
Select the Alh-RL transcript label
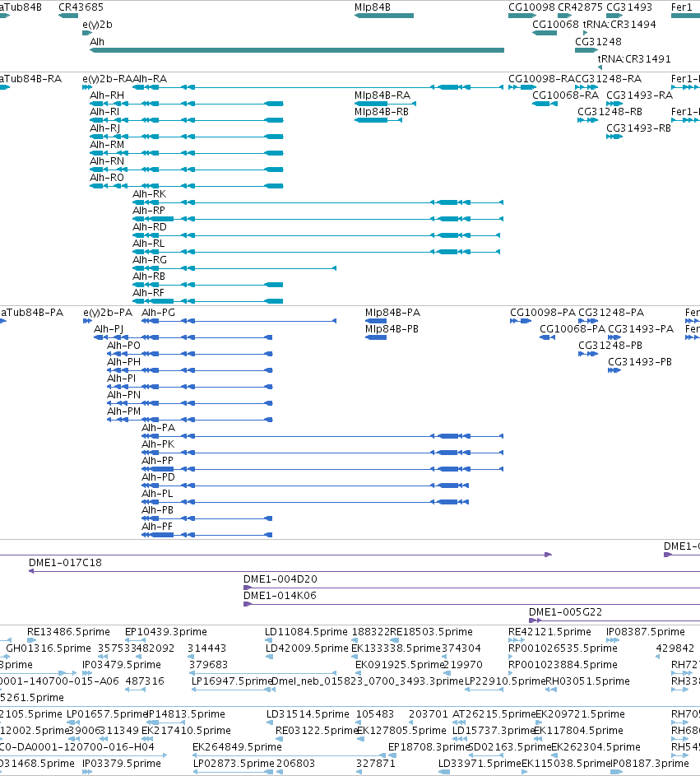(x=149, y=243)
